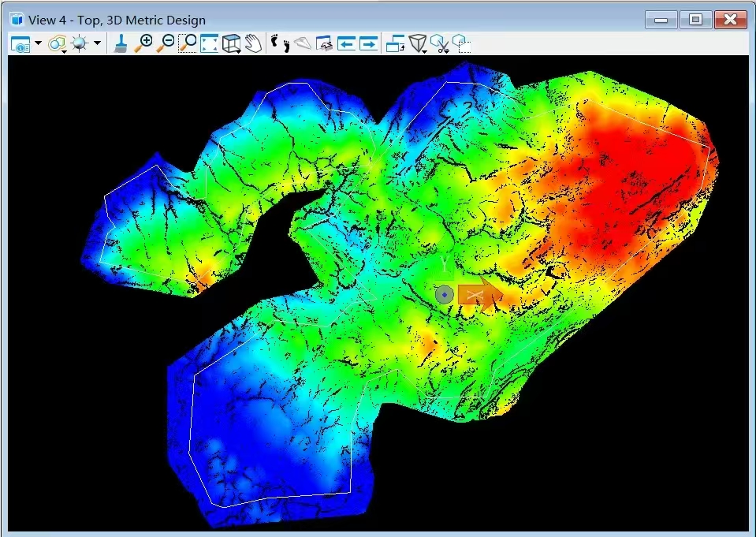Go to View Previous with left arrow
This screenshot has height=537, width=756.
coord(347,44)
